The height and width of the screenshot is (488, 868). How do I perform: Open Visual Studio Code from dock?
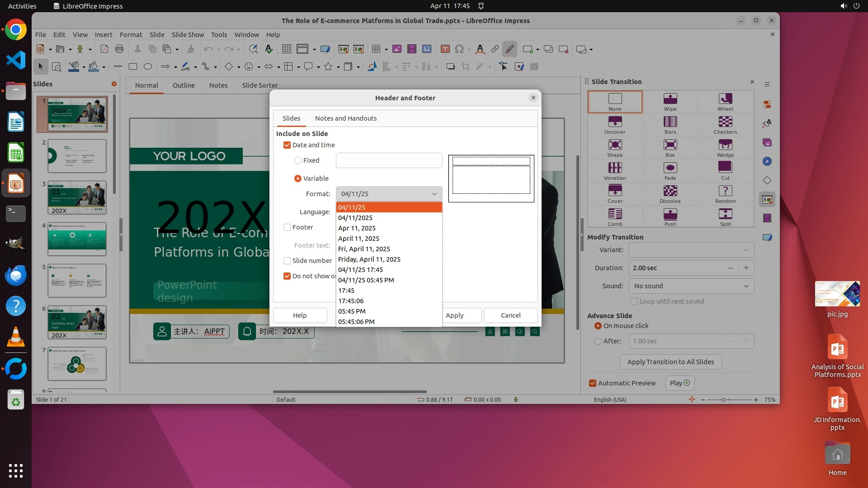(x=16, y=61)
